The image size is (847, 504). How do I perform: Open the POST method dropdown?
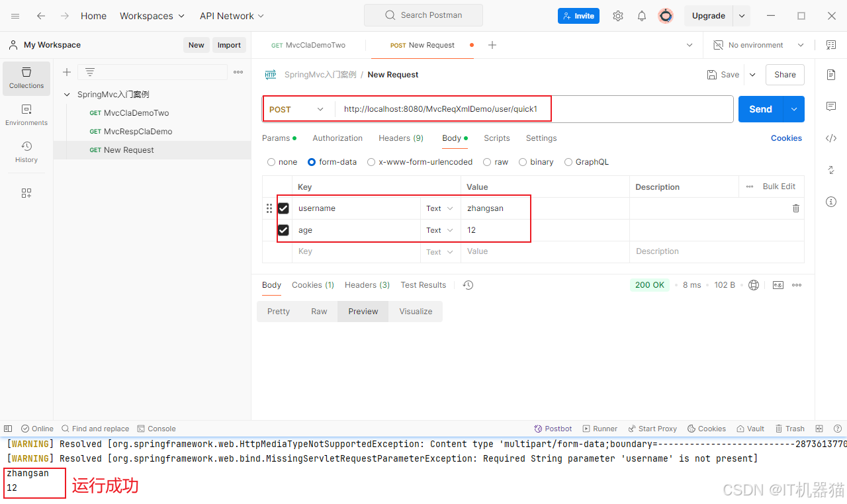[x=296, y=109]
